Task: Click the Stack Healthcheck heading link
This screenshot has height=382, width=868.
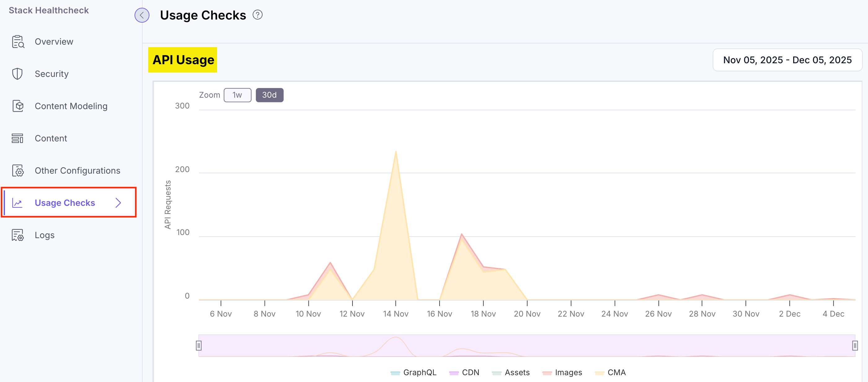Action: pos(49,10)
